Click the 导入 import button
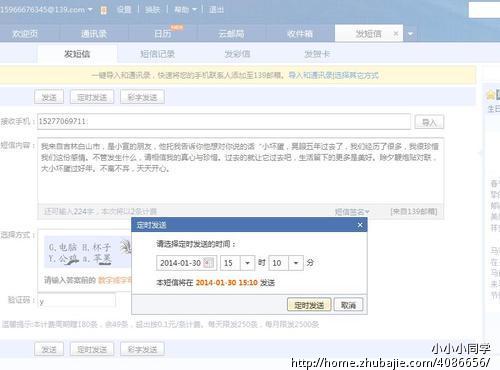 (429, 122)
